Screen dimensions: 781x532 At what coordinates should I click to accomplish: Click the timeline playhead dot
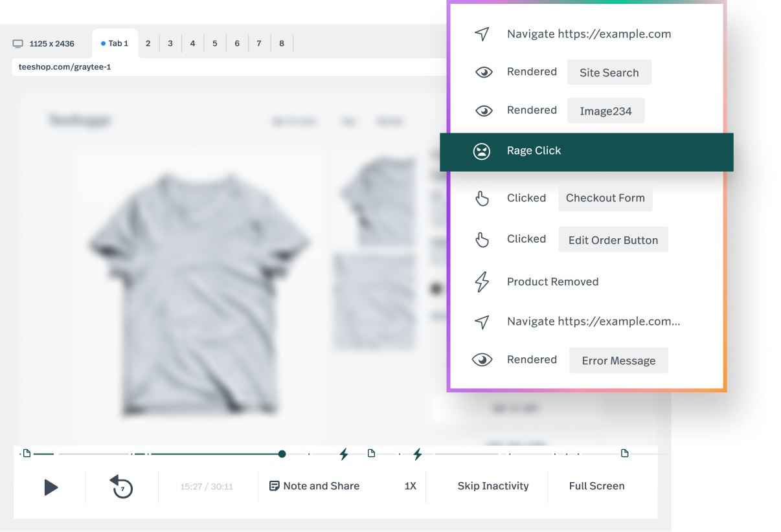[282, 454]
